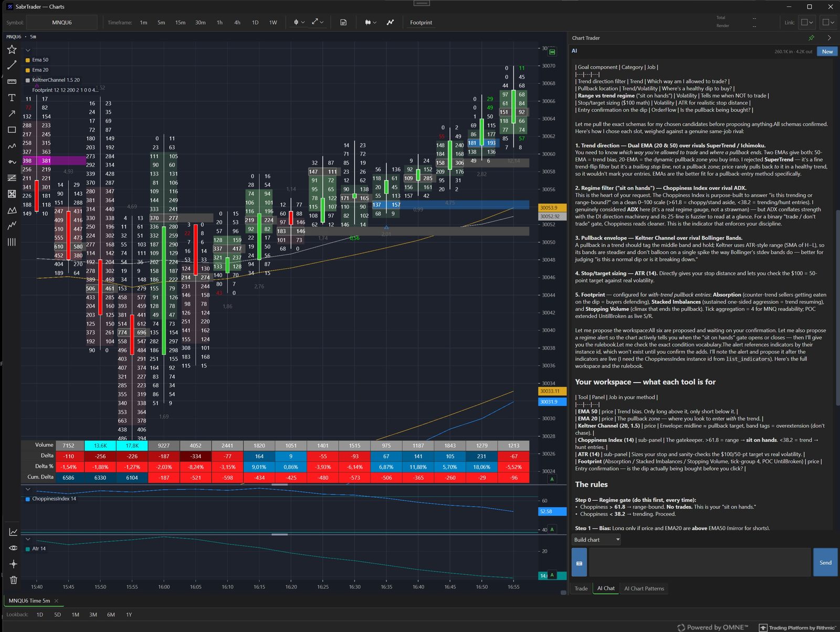Image resolution: width=840 pixels, height=632 pixels.
Task: Switch timeframe to 1D
Action: (x=255, y=23)
